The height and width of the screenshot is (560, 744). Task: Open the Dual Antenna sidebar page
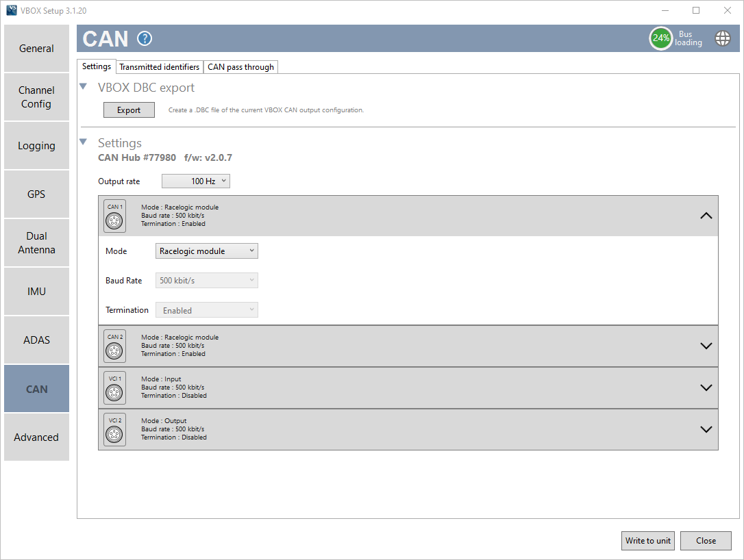pyautogui.click(x=36, y=243)
